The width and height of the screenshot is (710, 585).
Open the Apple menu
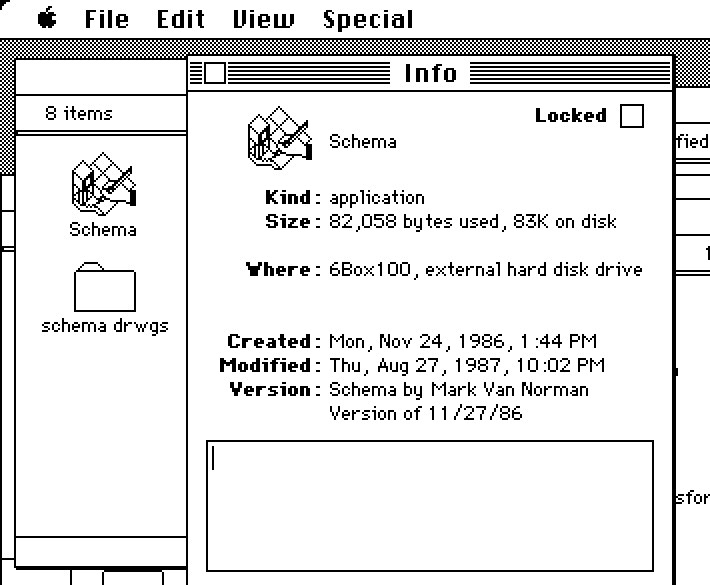pos(47,19)
